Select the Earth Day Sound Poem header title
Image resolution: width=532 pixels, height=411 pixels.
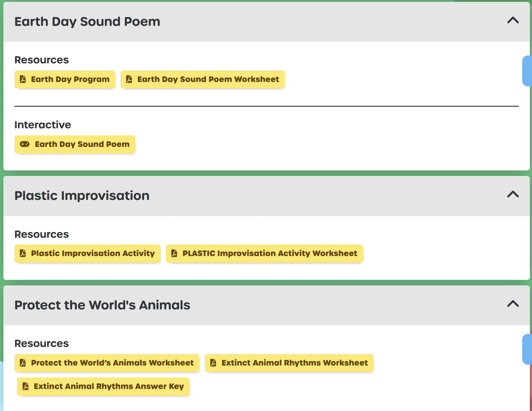click(87, 22)
